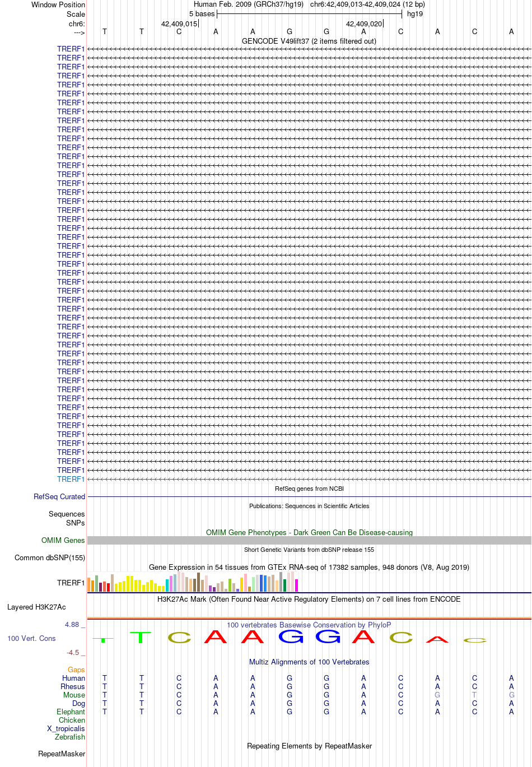Viewport: 532px width, 767px height.
Task: Click the Scale label
Action: (x=76, y=15)
